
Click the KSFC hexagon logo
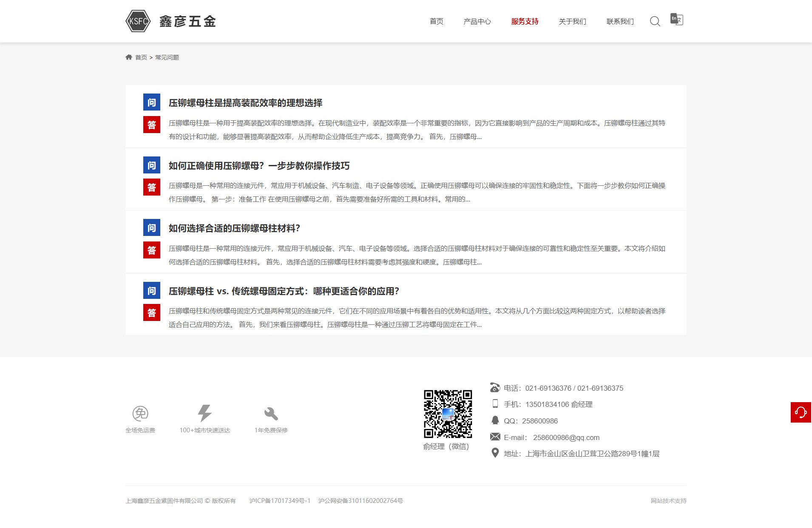(138, 21)
